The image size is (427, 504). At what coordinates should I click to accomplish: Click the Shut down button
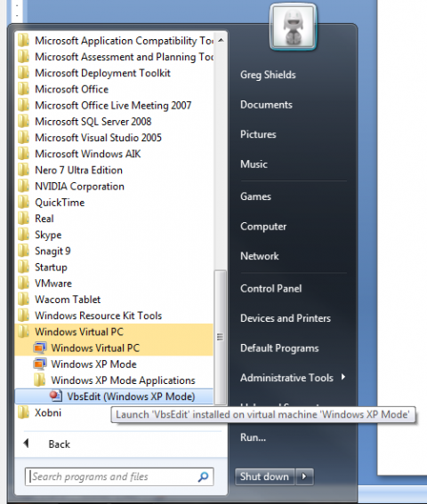(264, 476)
